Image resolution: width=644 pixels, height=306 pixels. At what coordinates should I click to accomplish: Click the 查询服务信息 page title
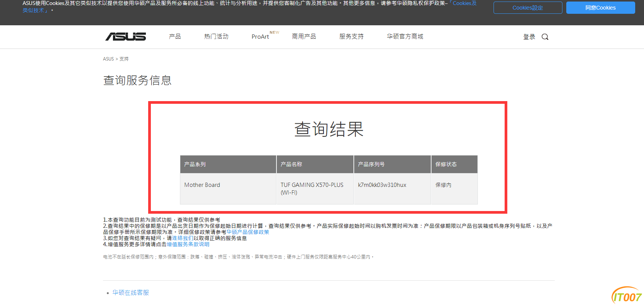pyautogui.click(x=137, y=80)
